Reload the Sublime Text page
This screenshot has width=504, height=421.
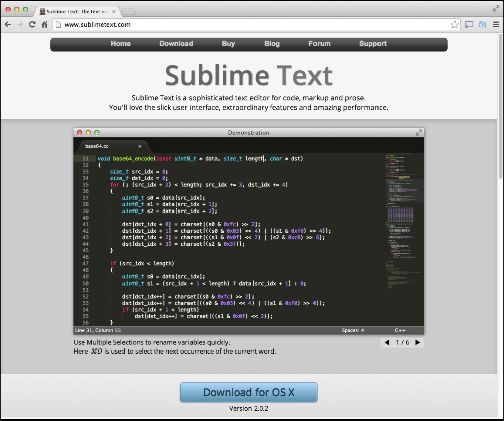[32, 24]
